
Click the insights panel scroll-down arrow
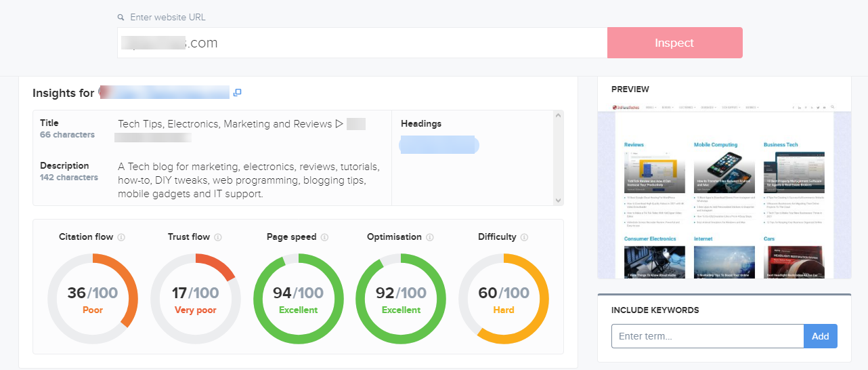click(558, 200)
